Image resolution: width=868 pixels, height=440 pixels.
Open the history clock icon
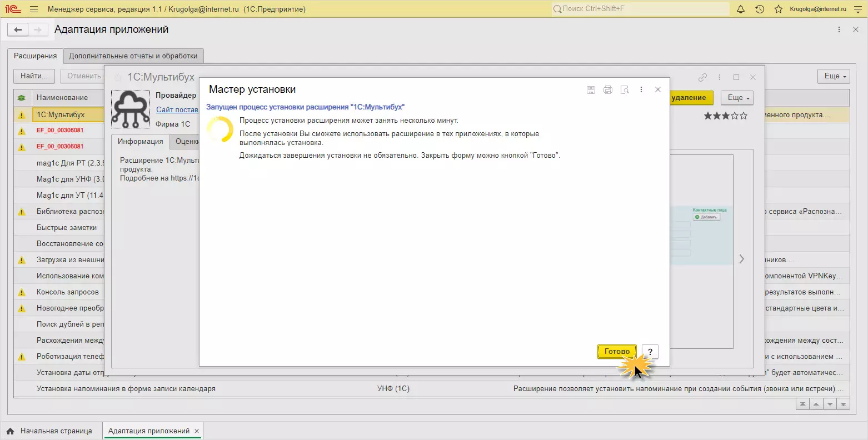pyautogui.click(x=760, y=9)
